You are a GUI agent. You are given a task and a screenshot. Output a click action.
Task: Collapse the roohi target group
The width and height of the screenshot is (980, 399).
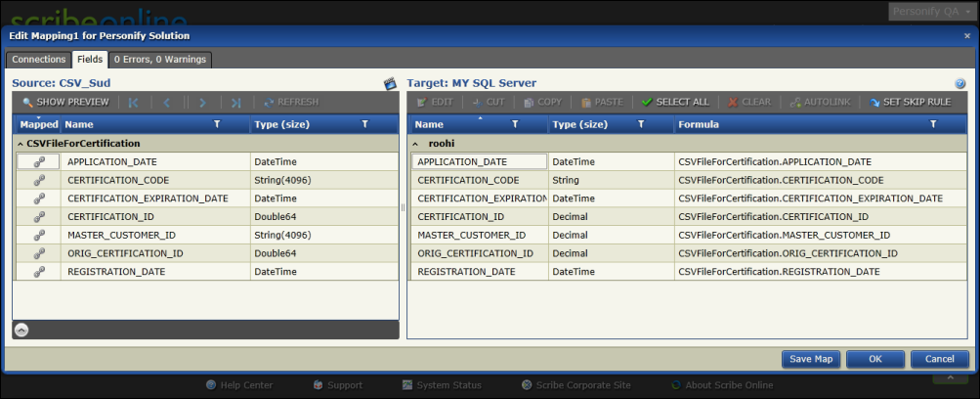[415, 144]
